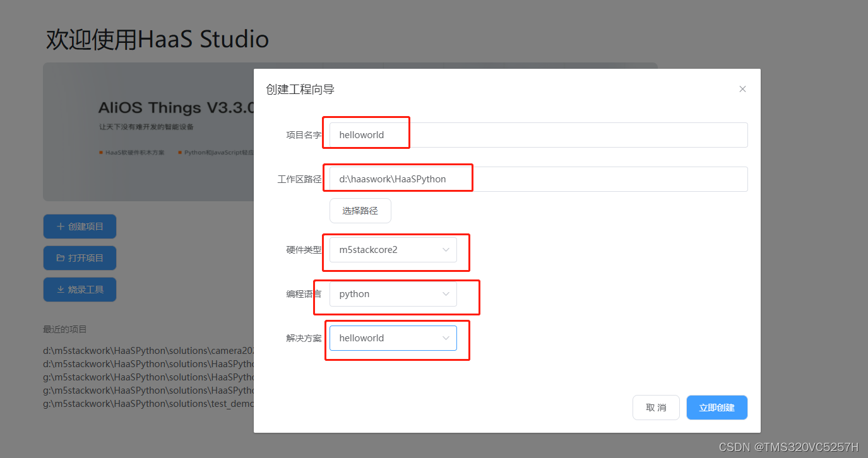Close the 创建工程向导 dialog with X icon

[x=742, y=89]
